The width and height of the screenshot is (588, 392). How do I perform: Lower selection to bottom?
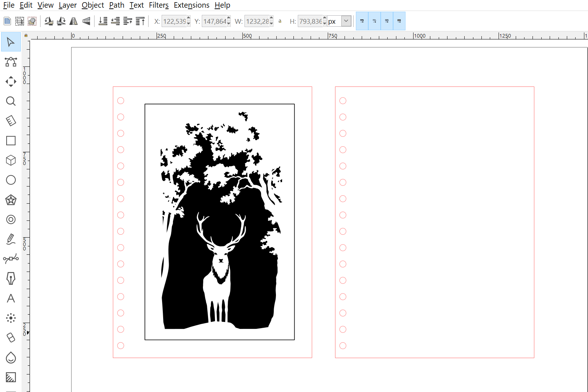[x=103, y=21]
